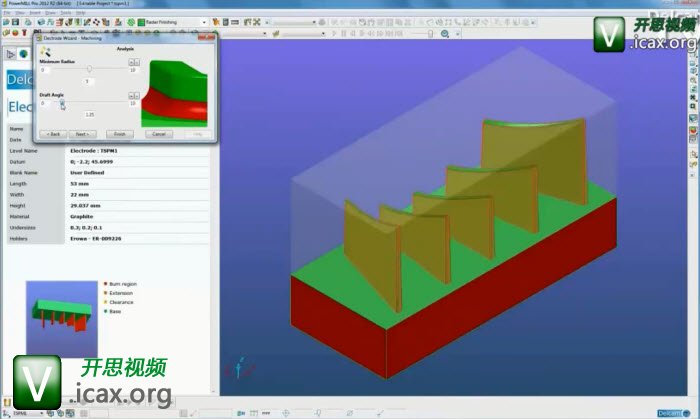
Task: Click the top icon in right view toolbar
Action: pyautogui.click(x=693, y=53)
